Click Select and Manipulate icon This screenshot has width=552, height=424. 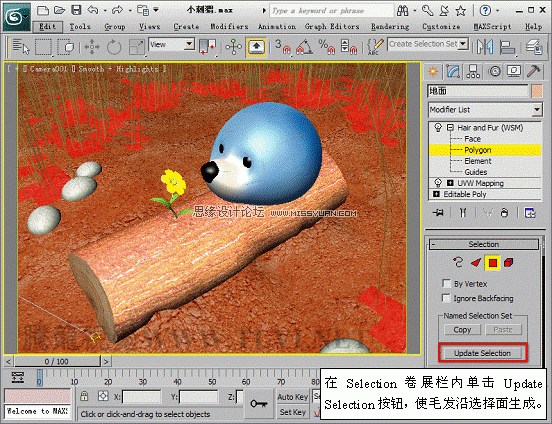click(x=233, y=46)
